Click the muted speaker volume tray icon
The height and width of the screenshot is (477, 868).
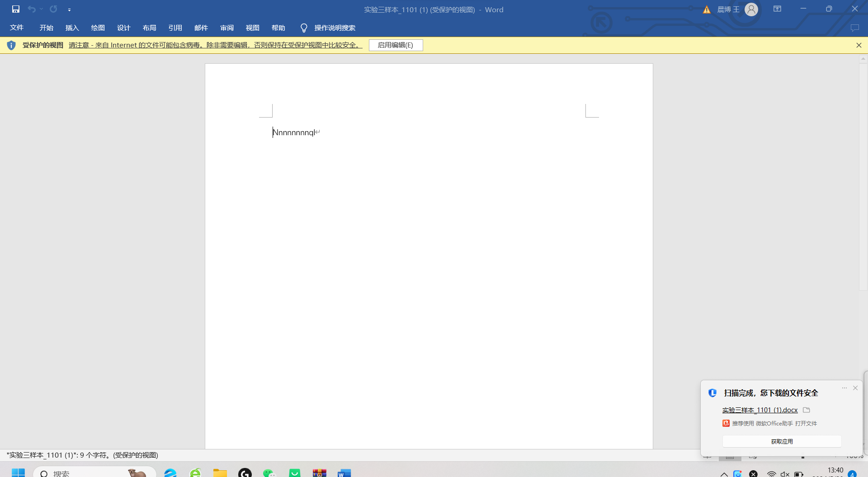coord(785,474)
